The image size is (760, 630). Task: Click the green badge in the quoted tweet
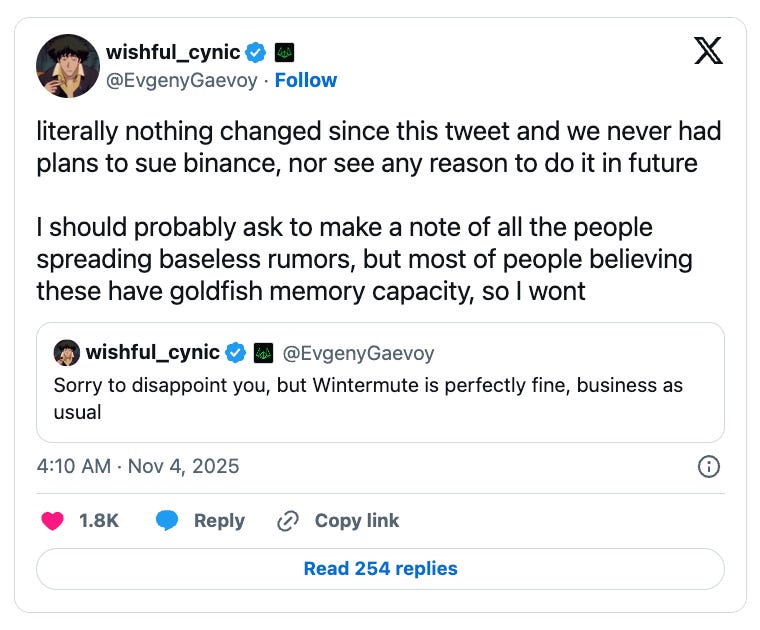tap(263, 352)
